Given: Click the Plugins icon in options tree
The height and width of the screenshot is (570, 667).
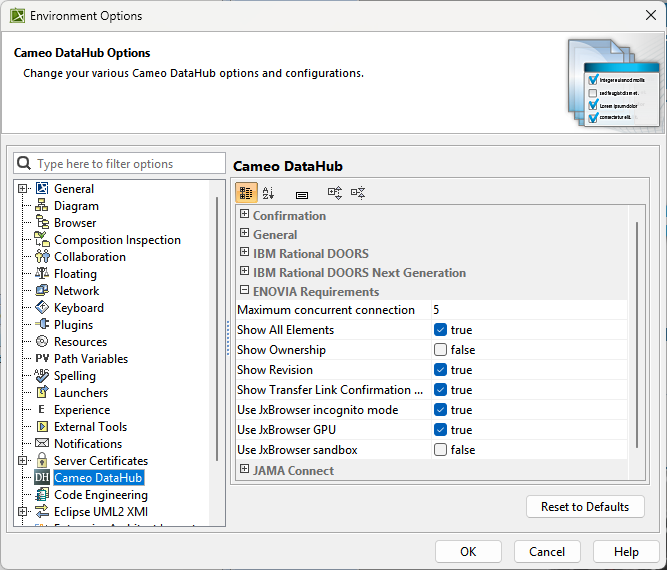Looking at the screenshot, I should (42, 325).
